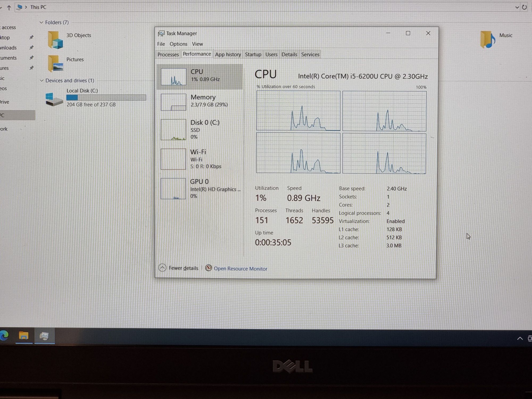Open the Startup tab
Viewport: 532px width, 399px height.
point(253,55)
